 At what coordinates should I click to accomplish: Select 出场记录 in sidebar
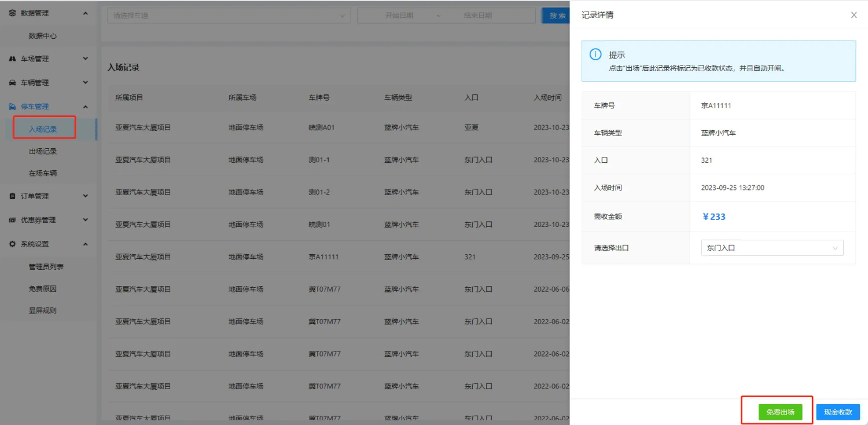pos(43,151)
